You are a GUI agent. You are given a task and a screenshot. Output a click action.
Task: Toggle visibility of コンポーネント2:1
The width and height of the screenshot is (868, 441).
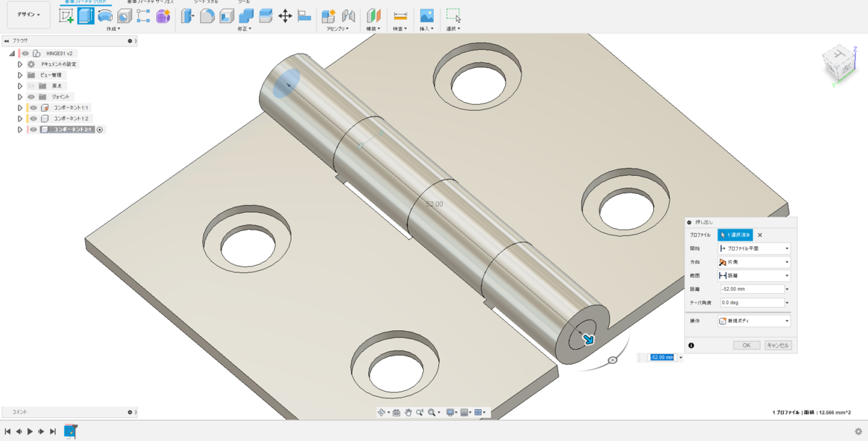33,130
